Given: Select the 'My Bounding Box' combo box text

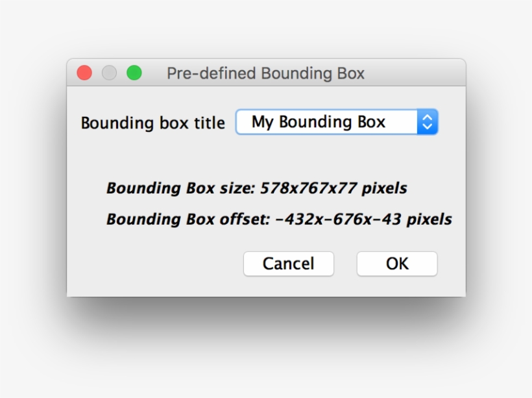Looking at the screenshot, I should [x=319, y=122].
